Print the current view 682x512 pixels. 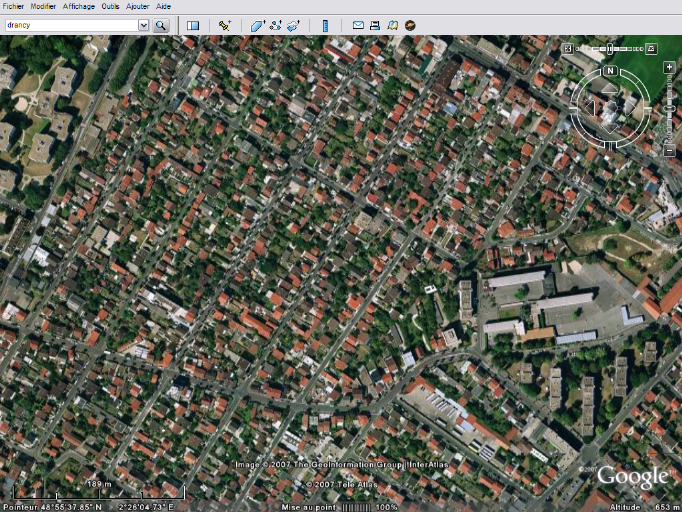tap(375, 25)
